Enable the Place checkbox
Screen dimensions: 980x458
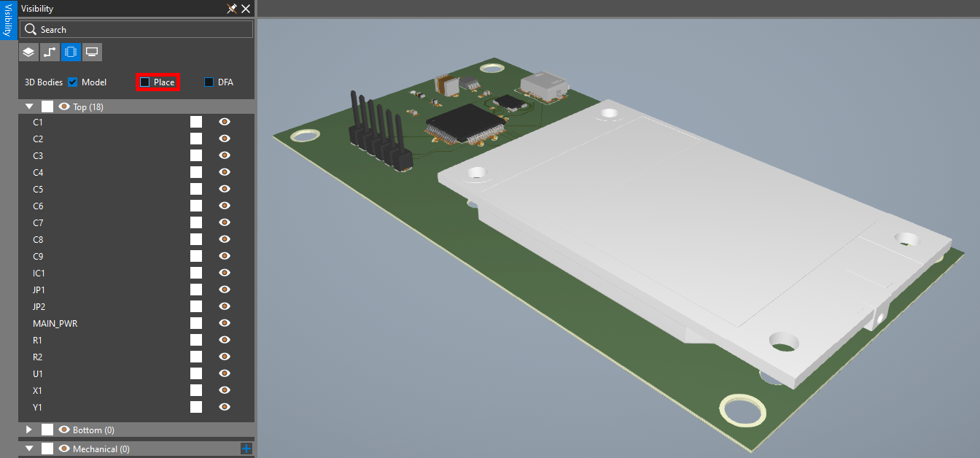pyautogui.click(x=147, y=82)
